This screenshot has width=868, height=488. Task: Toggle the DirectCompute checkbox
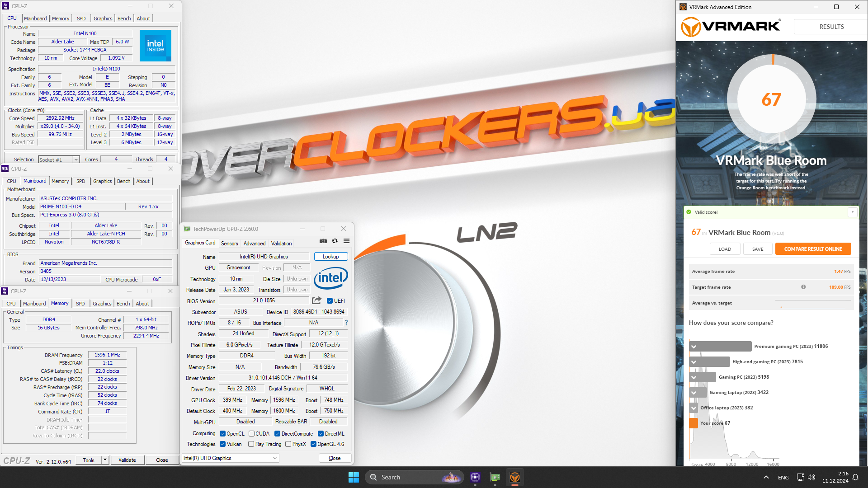[x=277, y=433]
